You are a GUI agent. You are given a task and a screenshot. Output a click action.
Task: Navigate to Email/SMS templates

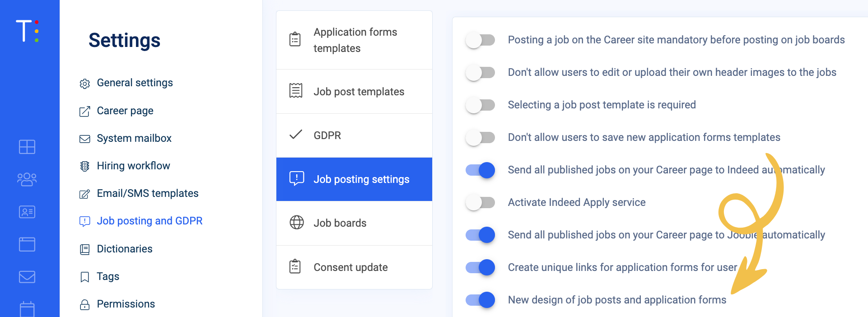(147, 193)
